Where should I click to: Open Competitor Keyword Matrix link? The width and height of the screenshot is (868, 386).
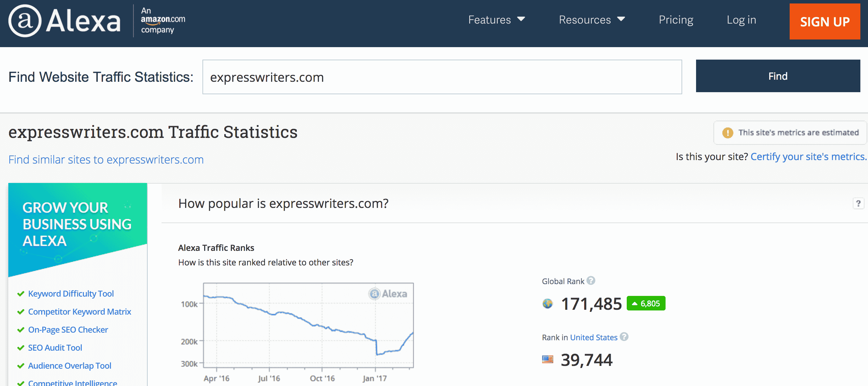pyautogui.click(x=79, y=312)
